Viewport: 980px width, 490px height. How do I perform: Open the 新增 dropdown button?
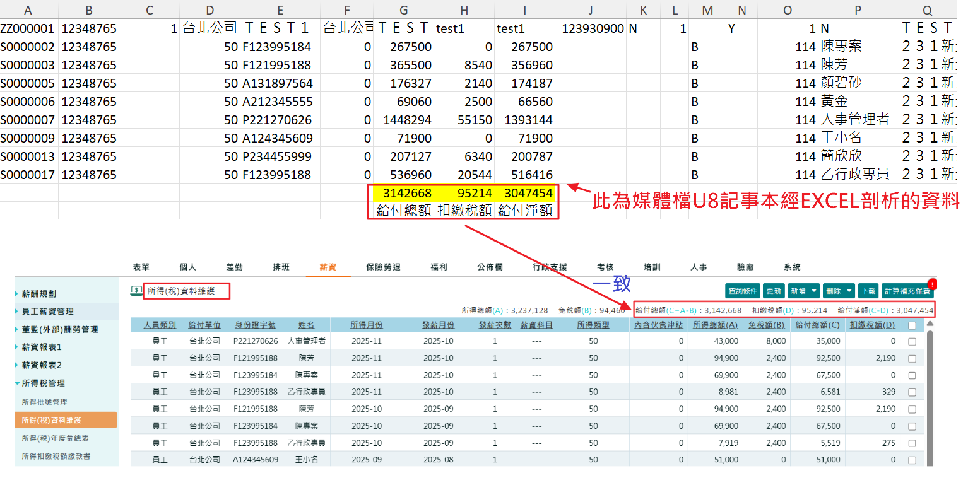[x=803, y=291]
